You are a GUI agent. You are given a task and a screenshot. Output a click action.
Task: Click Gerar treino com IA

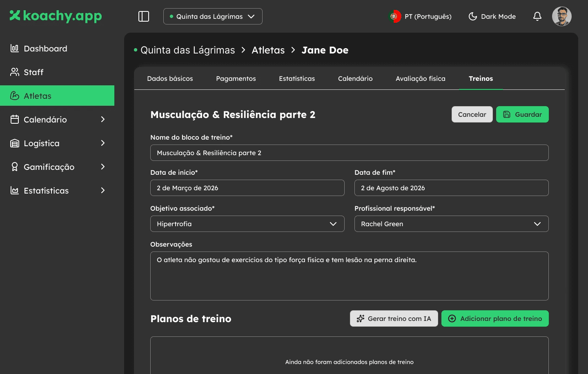coord(394,318)
